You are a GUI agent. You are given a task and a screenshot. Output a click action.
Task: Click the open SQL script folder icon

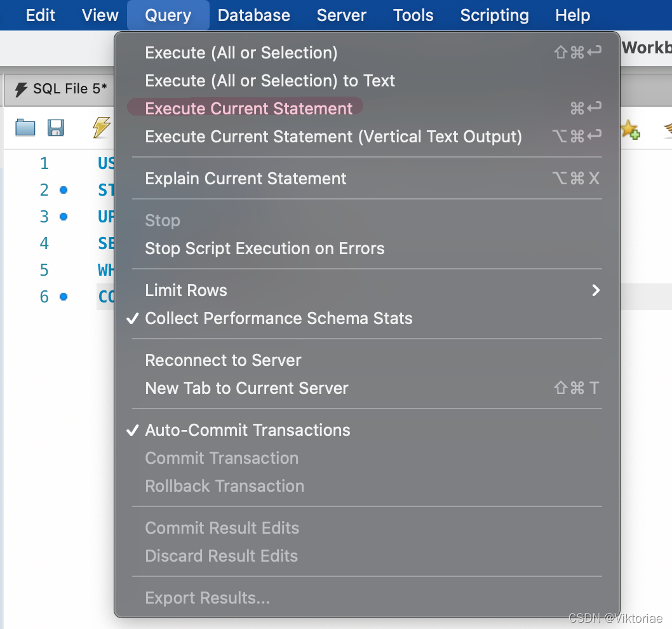pyautogui.click(x=25, y=127)
